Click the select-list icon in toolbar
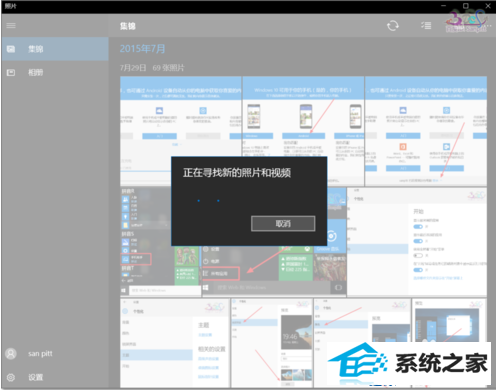The image size is (496, 390). [426, 25]
